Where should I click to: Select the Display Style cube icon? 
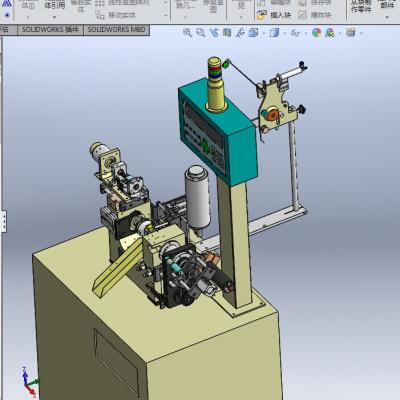(274, 32)
